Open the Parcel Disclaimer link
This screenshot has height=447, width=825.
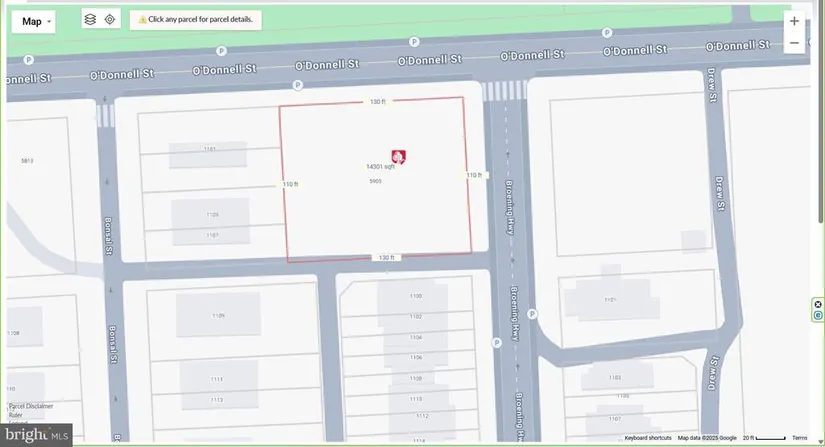pos(31,406)
